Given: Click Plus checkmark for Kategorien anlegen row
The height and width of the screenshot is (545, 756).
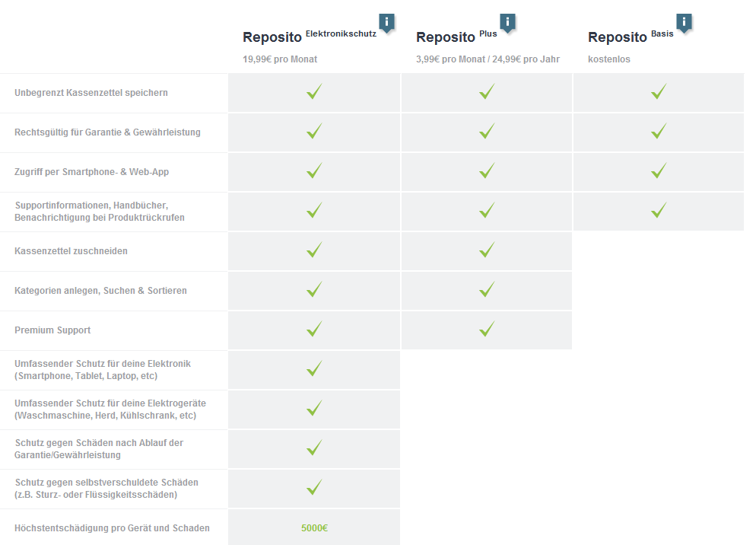Looking at the screenshot, I should coord(487,290).
